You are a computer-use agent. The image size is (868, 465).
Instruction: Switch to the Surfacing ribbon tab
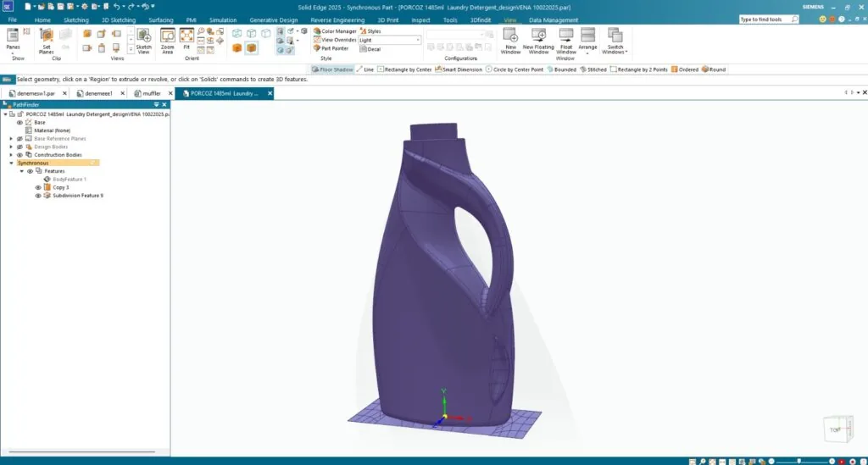pos(161,20)
